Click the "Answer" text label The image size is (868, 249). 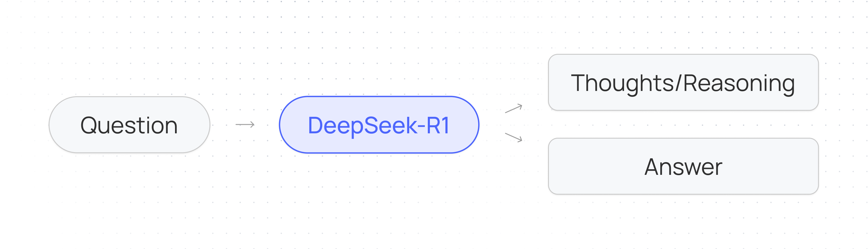tap(683, 167)
